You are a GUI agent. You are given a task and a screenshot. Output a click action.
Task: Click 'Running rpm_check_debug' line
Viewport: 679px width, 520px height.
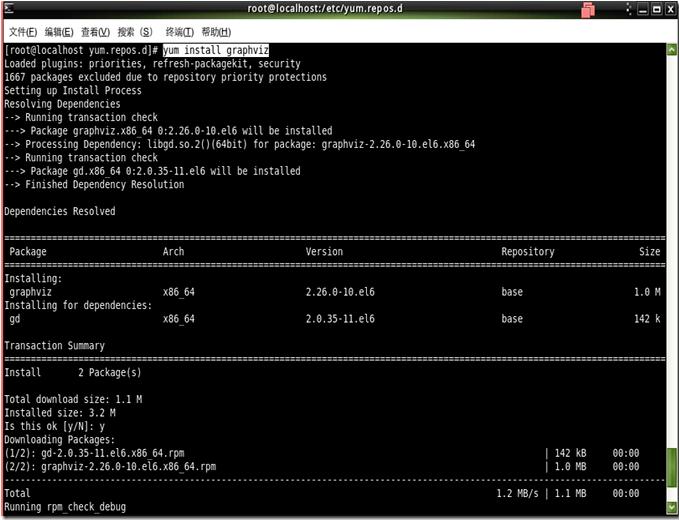(x=65, y=507)
